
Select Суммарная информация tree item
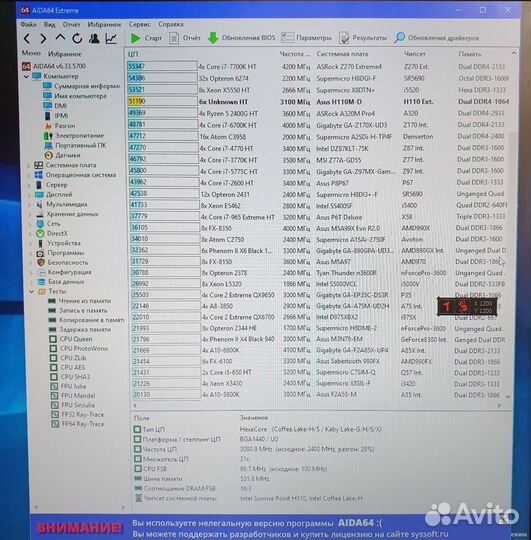pos(81,86)
